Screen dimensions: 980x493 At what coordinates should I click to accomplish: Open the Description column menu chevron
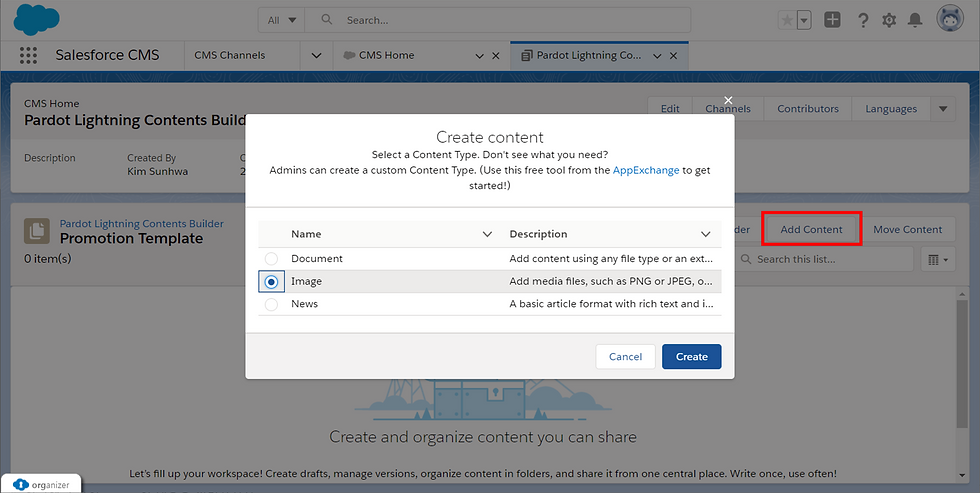(x=706, y=234)
